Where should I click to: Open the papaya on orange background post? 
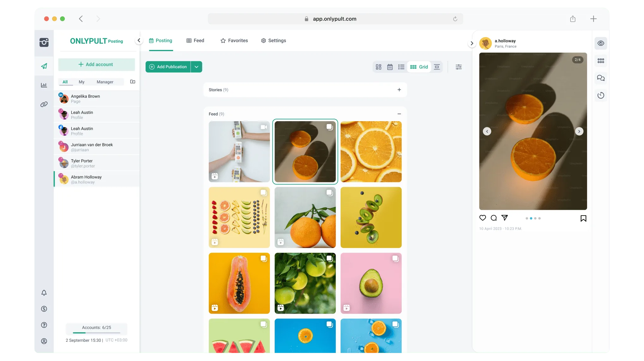(239, 283)
